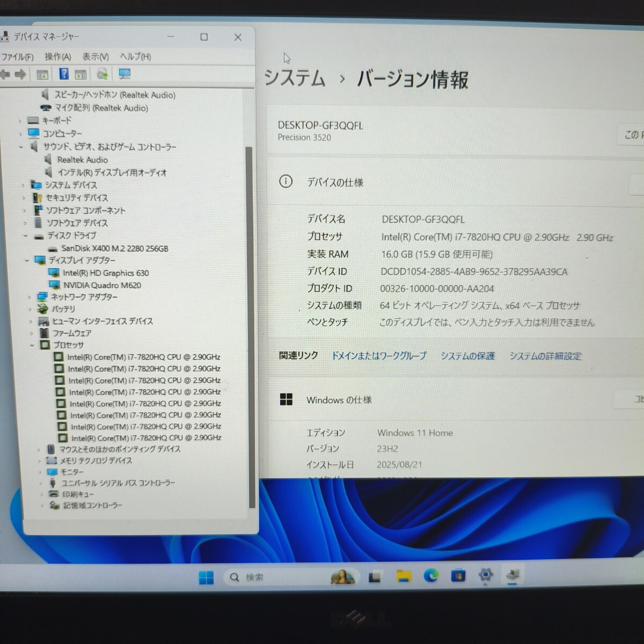Expand the セキュリティ デバイス node
644x644 pixels.
24,198
